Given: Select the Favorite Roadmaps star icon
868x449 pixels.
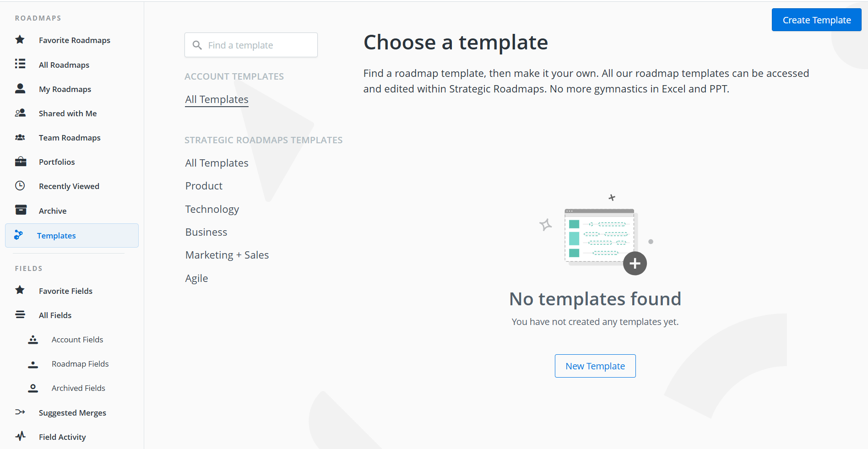Looking at the screenshot, I should pyautogui.click(x=20, y=40).
